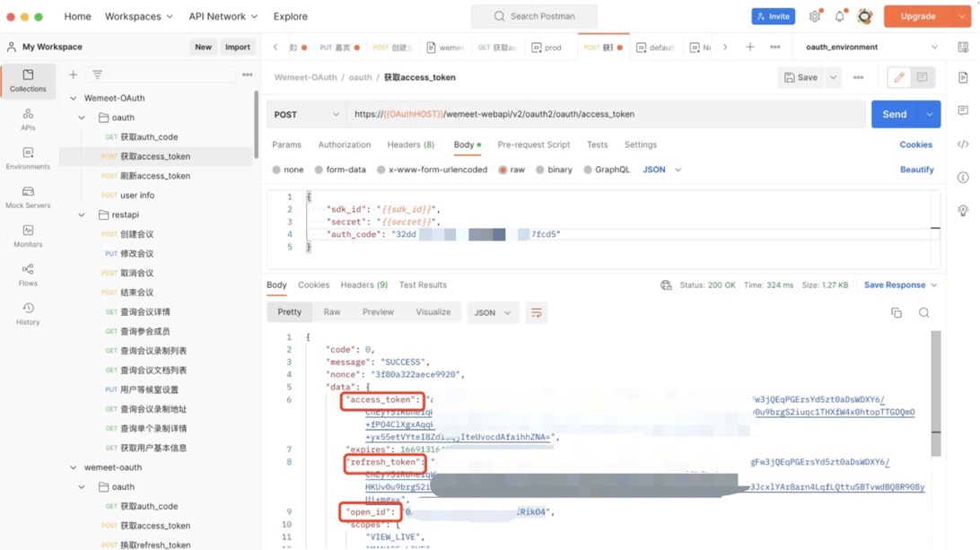The width and height of the screenshot is (980, 550).
Task: Open the Mock Servers sidebar panel
Action: click(28, 196)
